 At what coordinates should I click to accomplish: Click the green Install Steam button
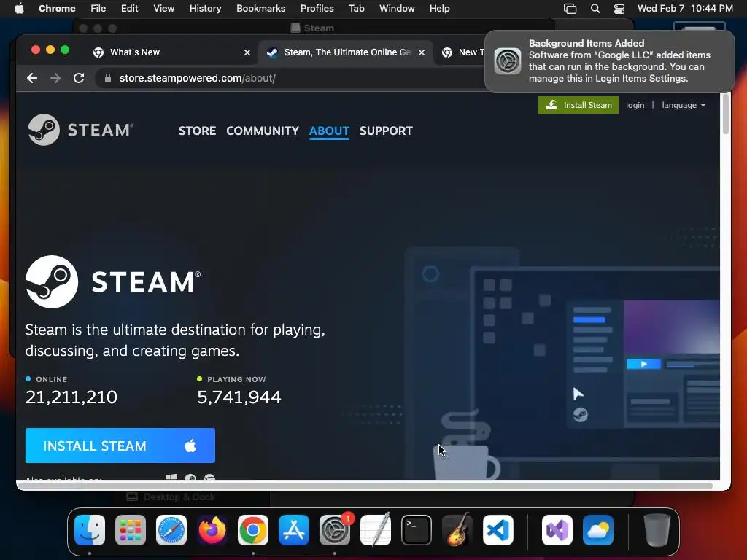[578, 105]
